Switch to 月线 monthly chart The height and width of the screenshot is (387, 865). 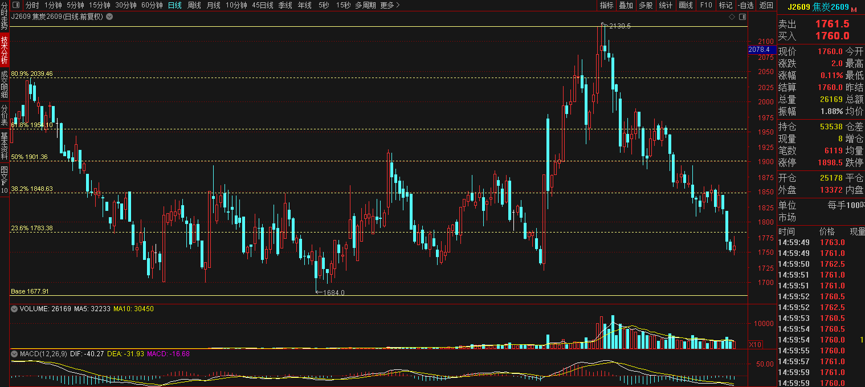(213, 5)
